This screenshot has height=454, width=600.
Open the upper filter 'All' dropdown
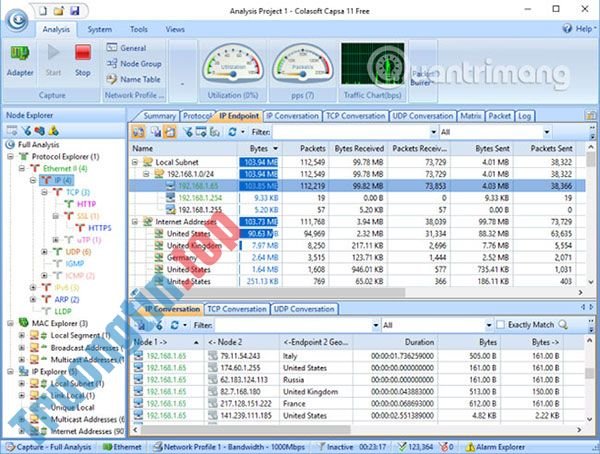click(545, 132)
